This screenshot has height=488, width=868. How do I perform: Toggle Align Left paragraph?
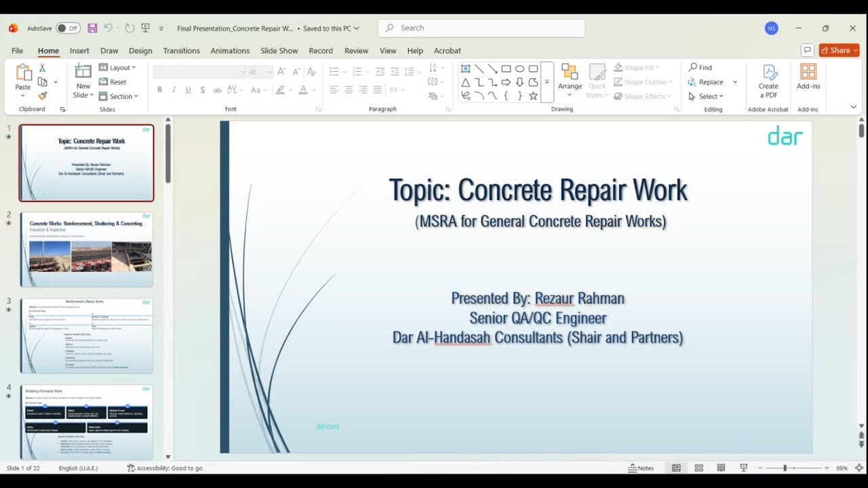(x=334, y=89)
